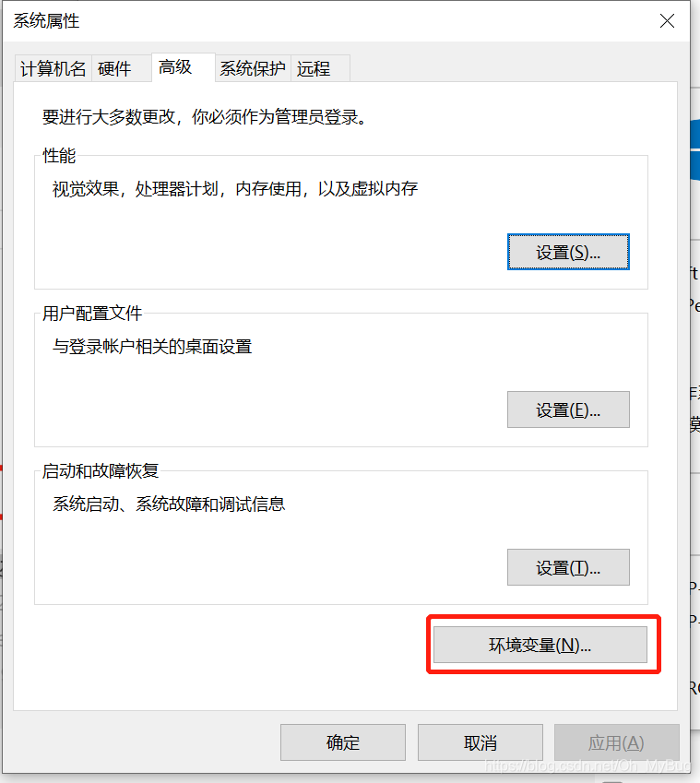700x783 pixels.
Task: Click the 系统属性 window title
Action: point(46,21)
